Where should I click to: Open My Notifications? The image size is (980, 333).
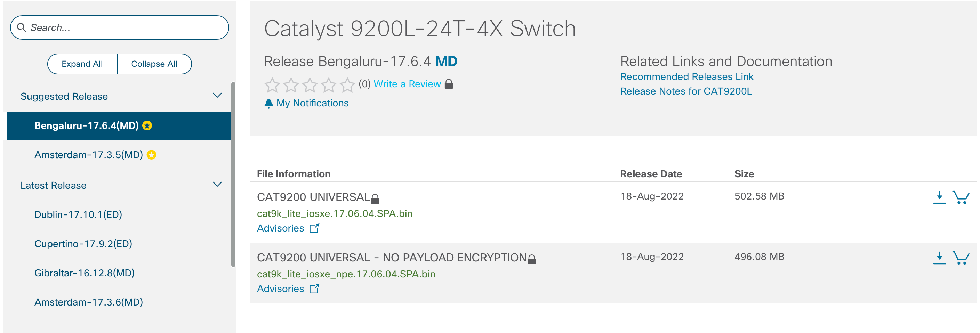(306, 103)
